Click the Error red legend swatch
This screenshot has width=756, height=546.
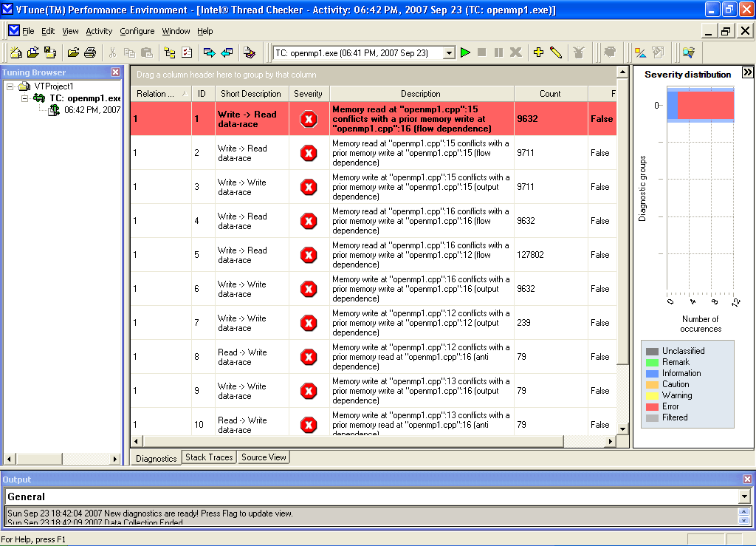click(652, 406)
